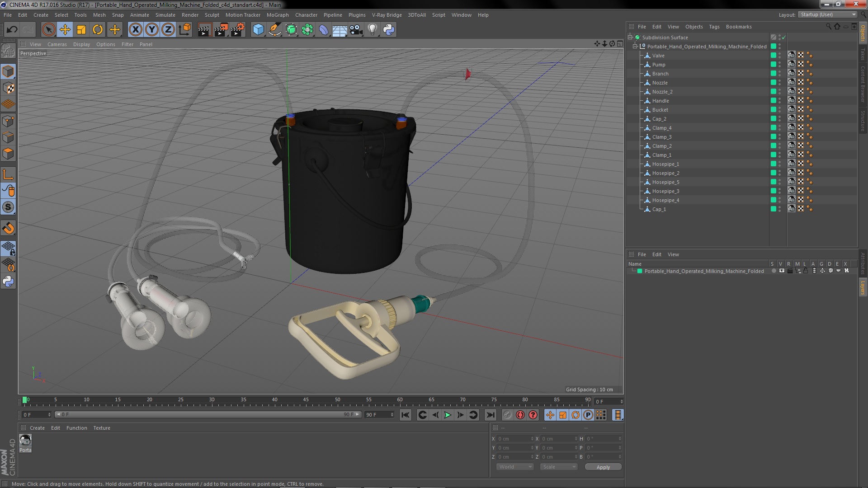Image resolution: width=868 pixels, height=488 pixels.
Task: Activate the Rotate tool
Action: pyautogui.click(x=98, y=30)
